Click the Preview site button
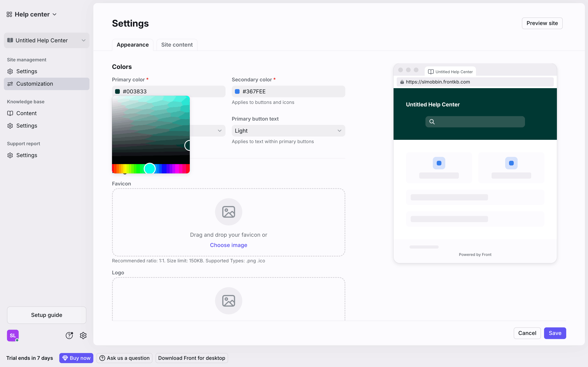588x367 pixels. [542, 23]
